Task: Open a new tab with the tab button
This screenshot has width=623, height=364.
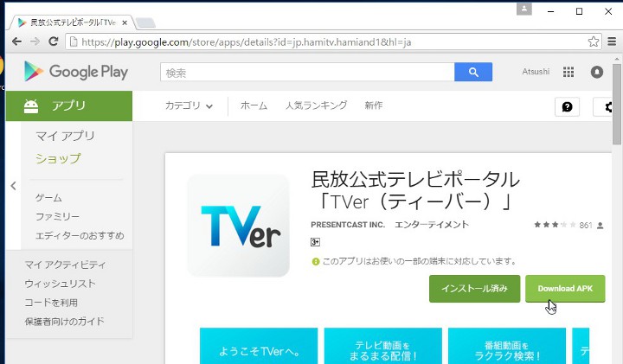Action: pyautogui.click(x=145, y=22)
